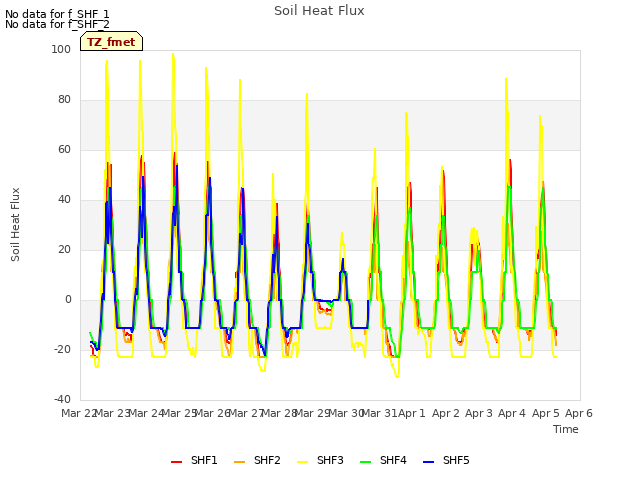Click the 'No data for f_SHF_2' message

[57, 24]
